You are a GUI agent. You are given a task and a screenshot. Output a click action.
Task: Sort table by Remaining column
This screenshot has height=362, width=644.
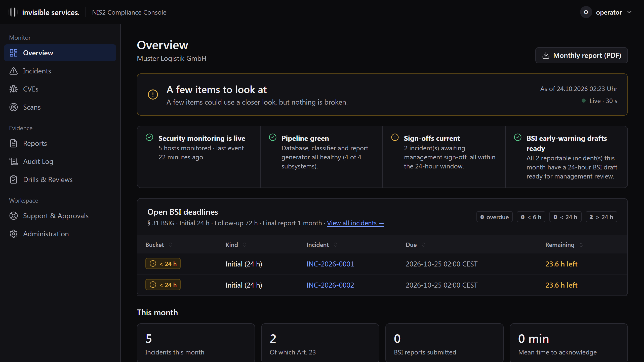click(564, 245)
